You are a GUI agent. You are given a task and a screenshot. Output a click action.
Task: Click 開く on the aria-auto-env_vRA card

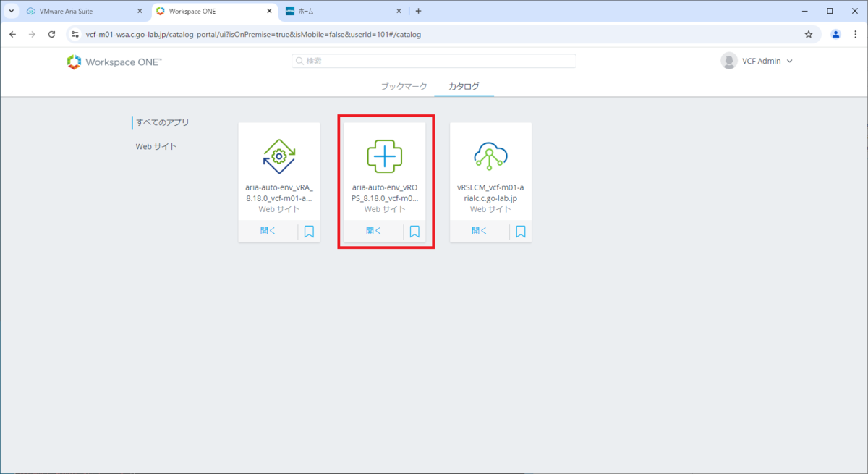(268, 232)
